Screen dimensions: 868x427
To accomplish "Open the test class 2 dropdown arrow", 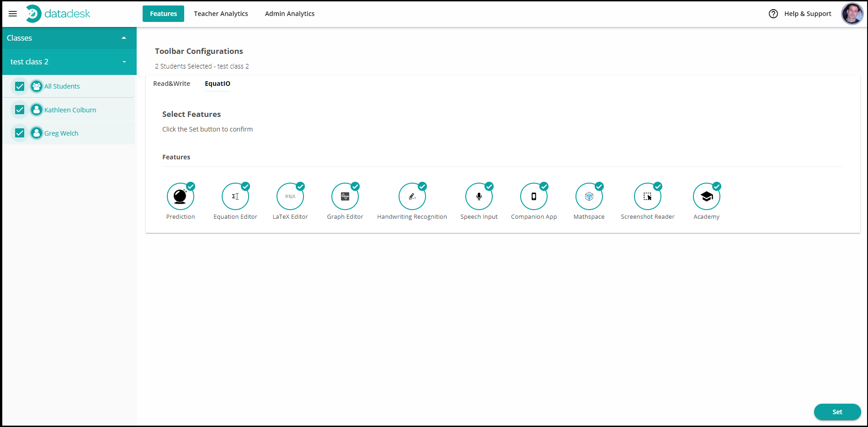I will click(x=124, y=62).
